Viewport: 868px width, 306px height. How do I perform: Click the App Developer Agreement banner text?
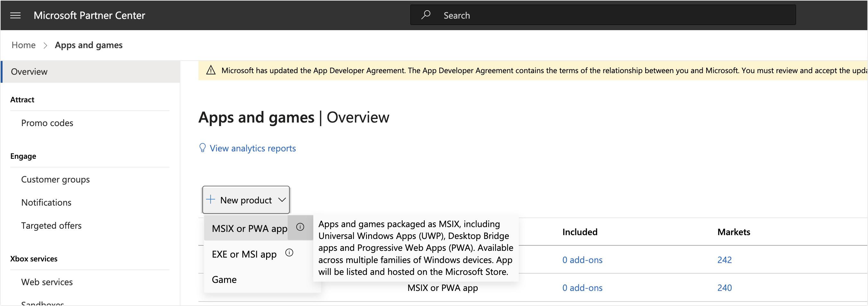[544, 70]
